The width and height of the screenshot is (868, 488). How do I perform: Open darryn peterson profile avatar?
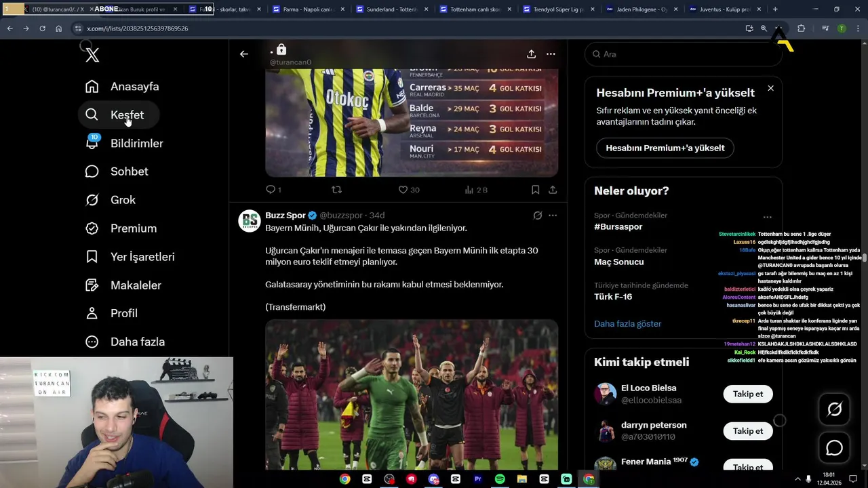(605, 431)
